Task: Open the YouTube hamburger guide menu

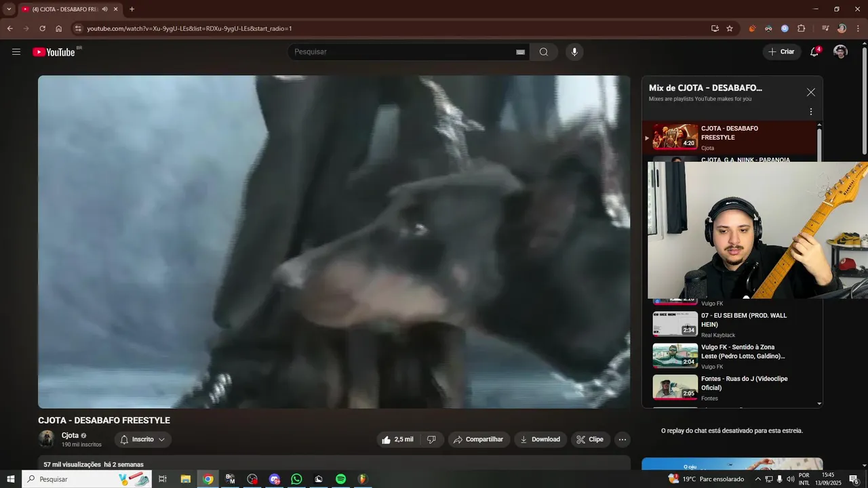Action: pyautogui.click(x=16, y=52)
